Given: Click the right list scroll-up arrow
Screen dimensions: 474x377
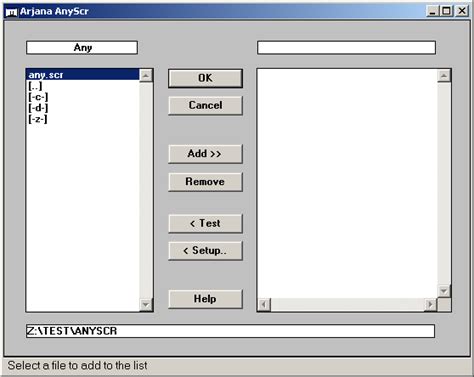Looking at the screenshot, I should coord(444,76).
